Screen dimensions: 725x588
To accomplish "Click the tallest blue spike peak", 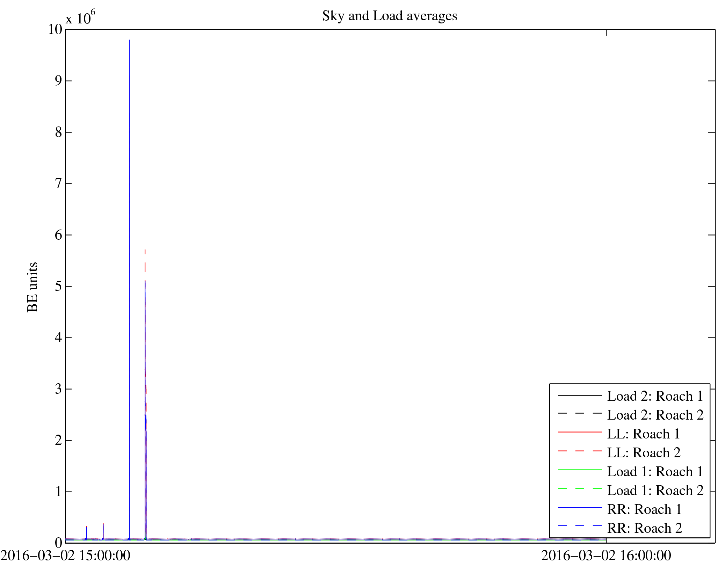I will click(129, 41).
